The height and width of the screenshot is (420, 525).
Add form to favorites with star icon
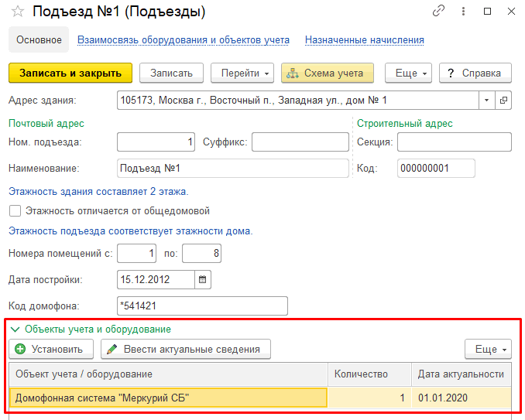click(x=17, y=12)
